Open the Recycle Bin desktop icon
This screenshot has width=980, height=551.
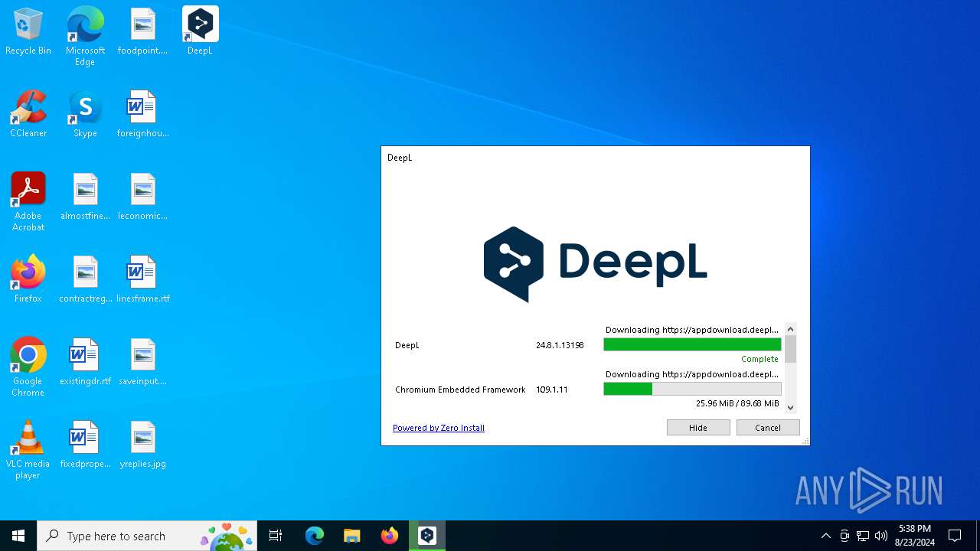[28, 32]
